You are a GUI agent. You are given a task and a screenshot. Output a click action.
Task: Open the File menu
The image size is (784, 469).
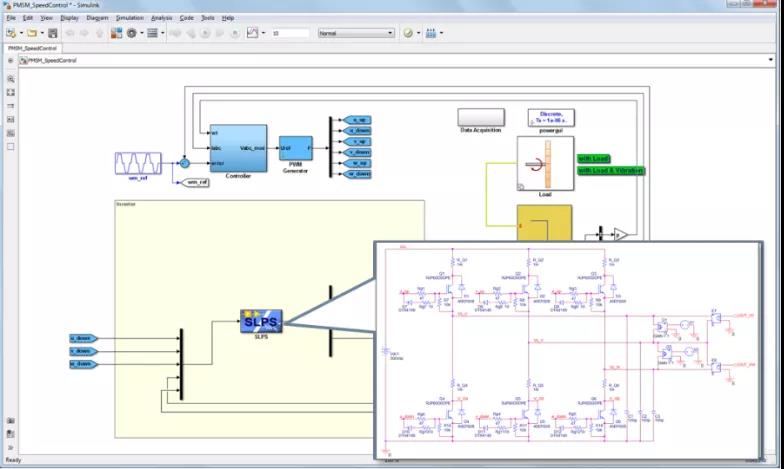(x=11, y=18)
